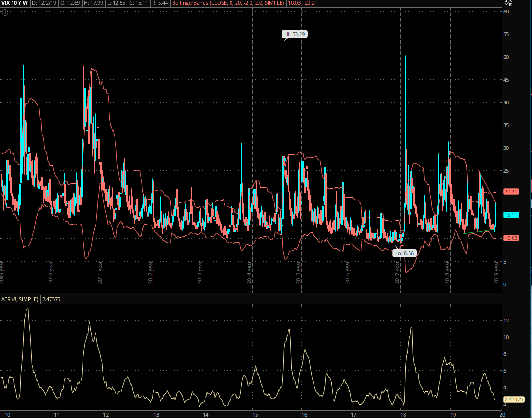Click the green trendline near 2019 lows
This screenshot has height=418, width=532.
click(478, 231)
